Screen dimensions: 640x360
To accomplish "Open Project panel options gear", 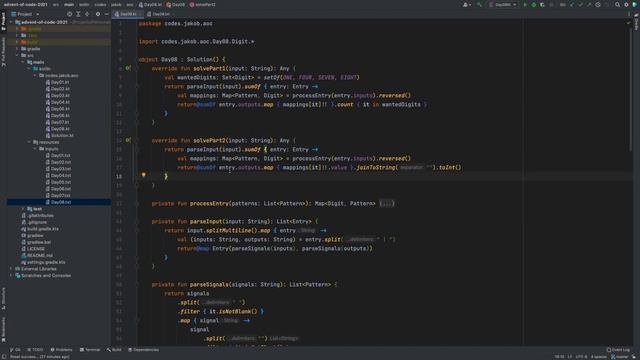I will pyautogui.click(x=98, y=14).
